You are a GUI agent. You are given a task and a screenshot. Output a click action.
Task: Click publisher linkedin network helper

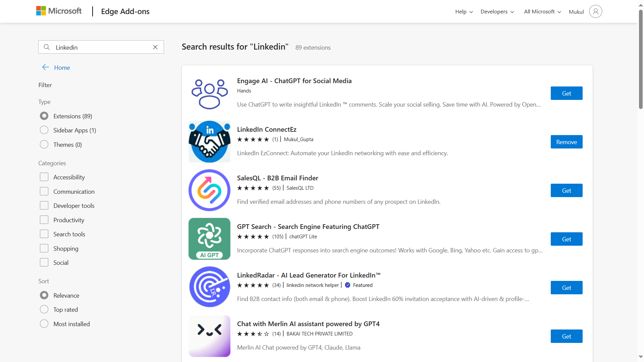point(313,285)
